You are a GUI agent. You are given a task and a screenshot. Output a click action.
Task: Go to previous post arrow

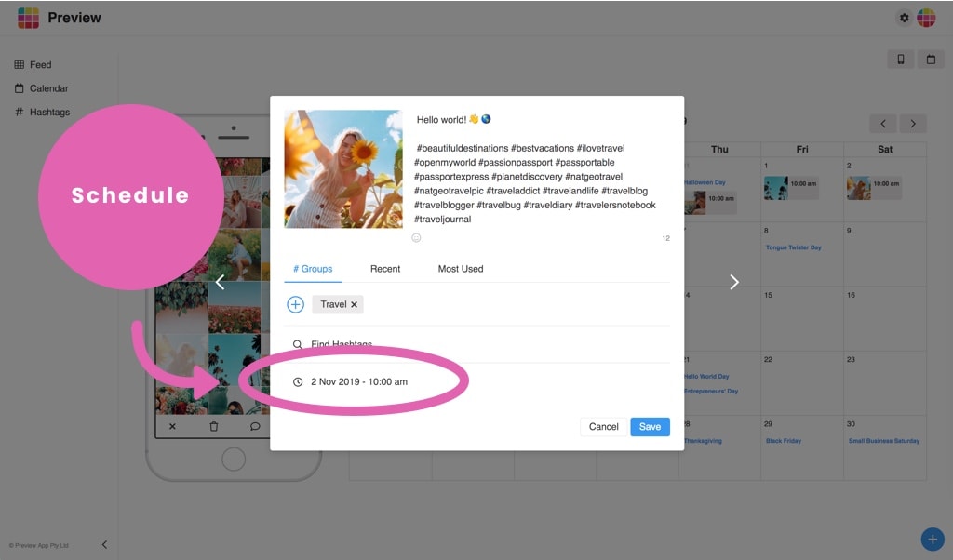[220, 282]
